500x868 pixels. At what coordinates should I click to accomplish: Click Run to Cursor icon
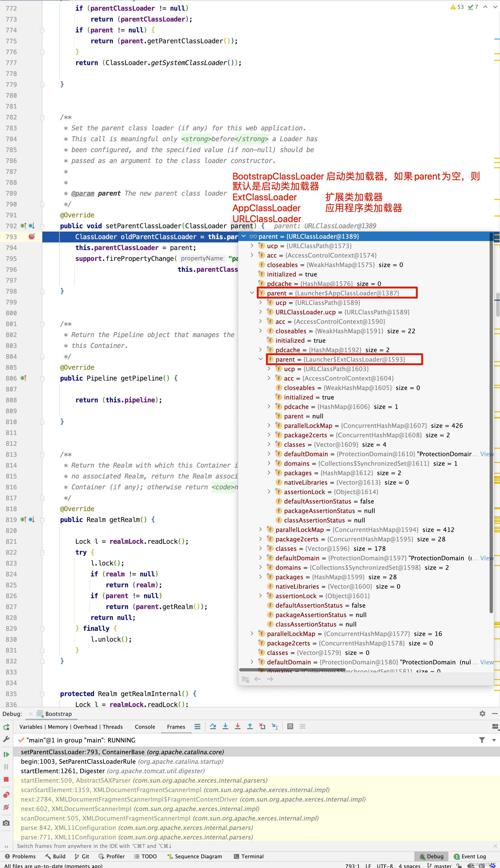pyautogui.click(x=275, y=727)
